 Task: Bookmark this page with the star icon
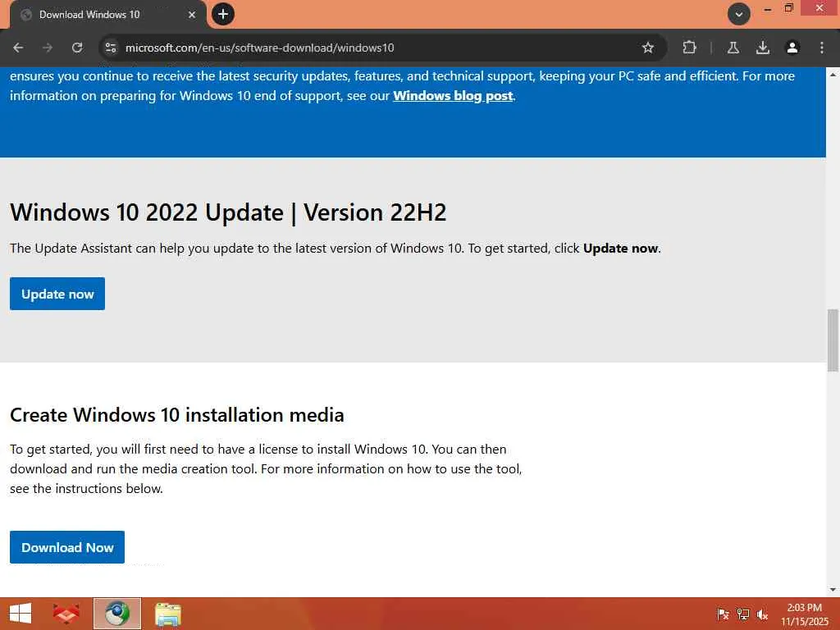click(648, 48)
